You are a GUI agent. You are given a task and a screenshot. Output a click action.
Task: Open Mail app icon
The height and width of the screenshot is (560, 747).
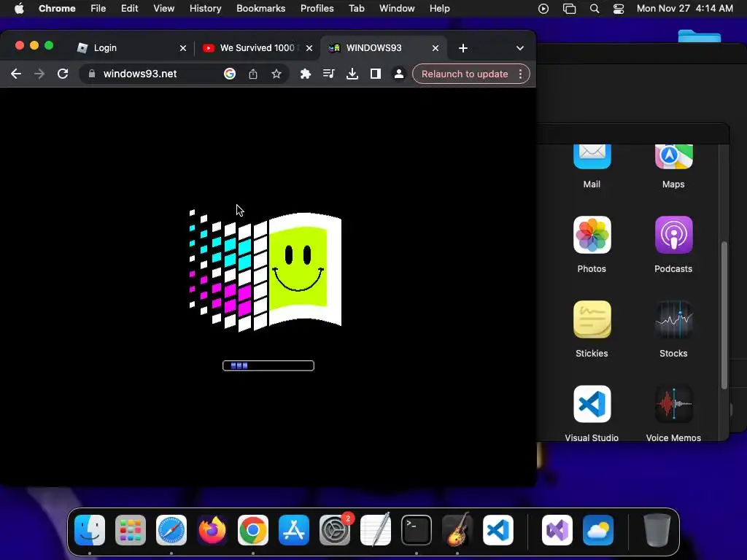pos(592,157)
